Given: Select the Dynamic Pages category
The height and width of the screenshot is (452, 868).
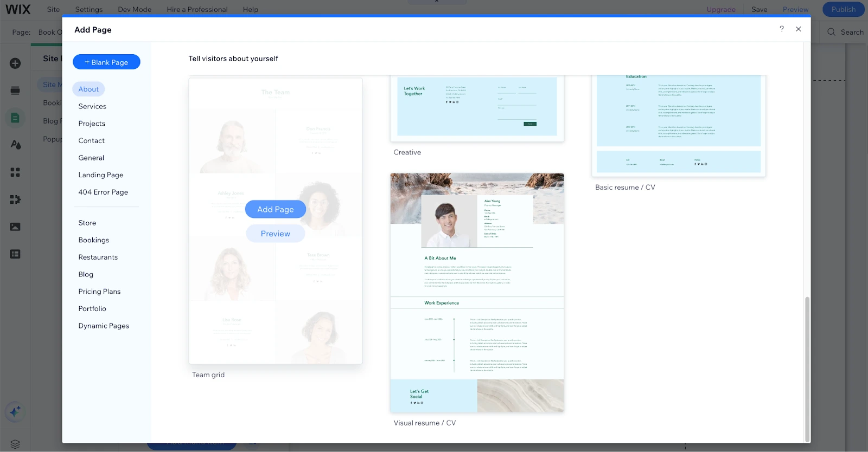Looking at the screenshot, I should click(x=104, y=326).
